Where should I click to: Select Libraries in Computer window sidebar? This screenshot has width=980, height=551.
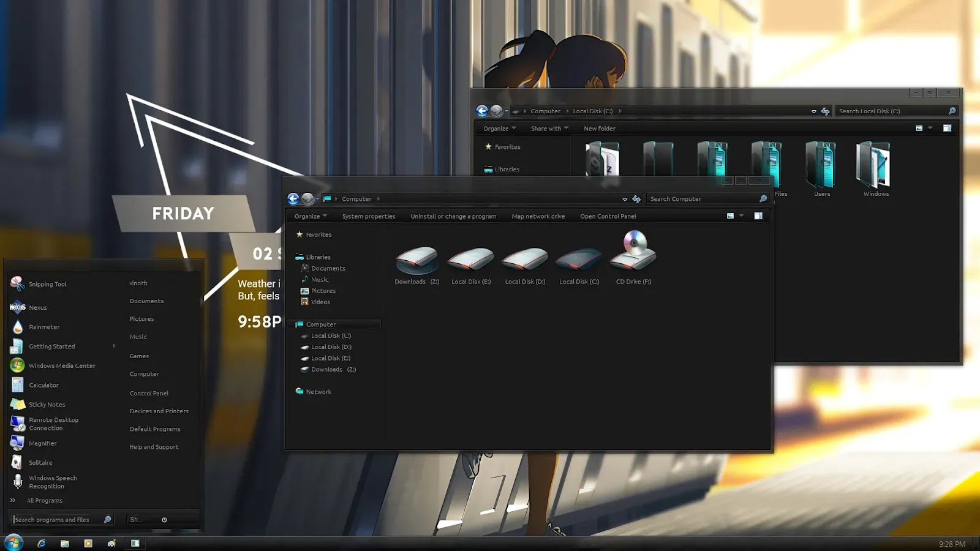pyautogui.click(x=313, y=257)
